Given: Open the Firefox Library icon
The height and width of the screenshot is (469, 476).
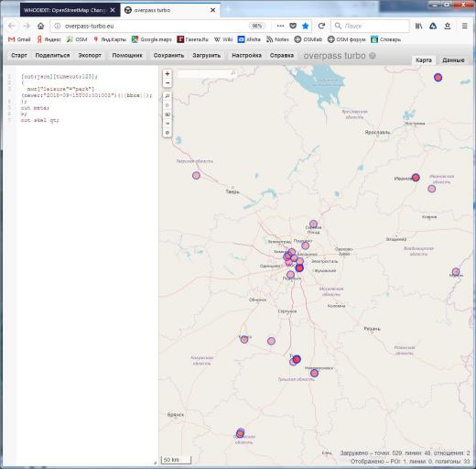Looking at the screenshot, I should 418,27.
